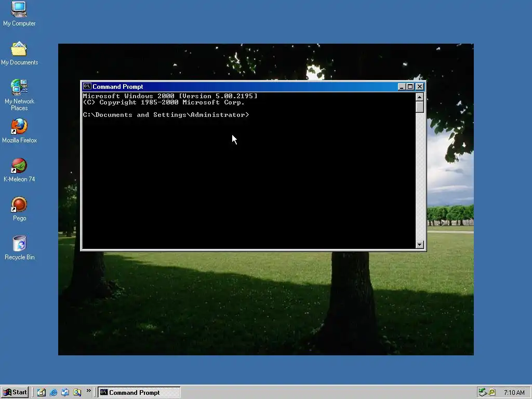Screen dimensions: 532x399
Task: Click the Microsoft Windows 2000 version line
Action: (x=170, y=96)
